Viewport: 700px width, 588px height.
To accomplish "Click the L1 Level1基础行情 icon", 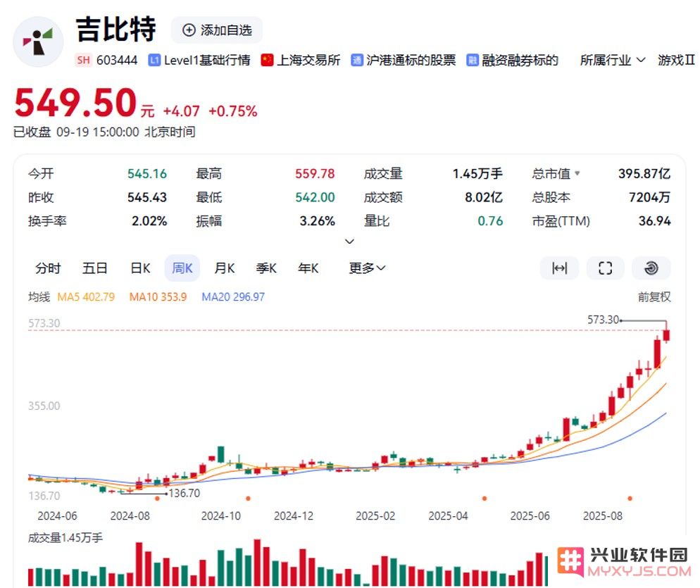I will tap(154, 61).
